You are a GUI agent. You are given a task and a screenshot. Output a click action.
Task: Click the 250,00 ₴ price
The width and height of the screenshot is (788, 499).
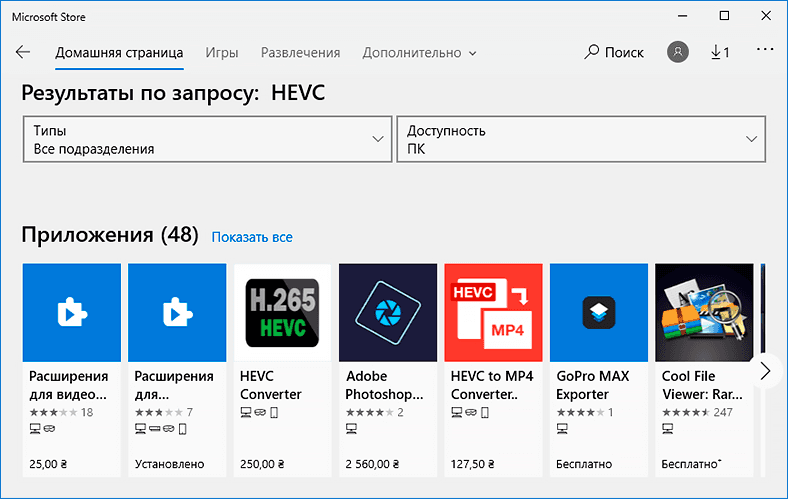tap(262, 464)
